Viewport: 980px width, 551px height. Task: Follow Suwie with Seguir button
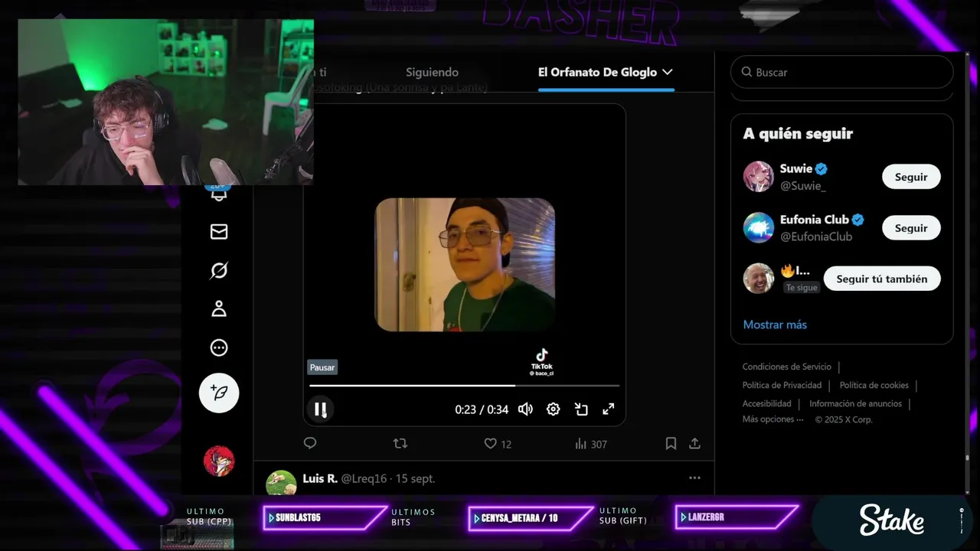(911, 177)
